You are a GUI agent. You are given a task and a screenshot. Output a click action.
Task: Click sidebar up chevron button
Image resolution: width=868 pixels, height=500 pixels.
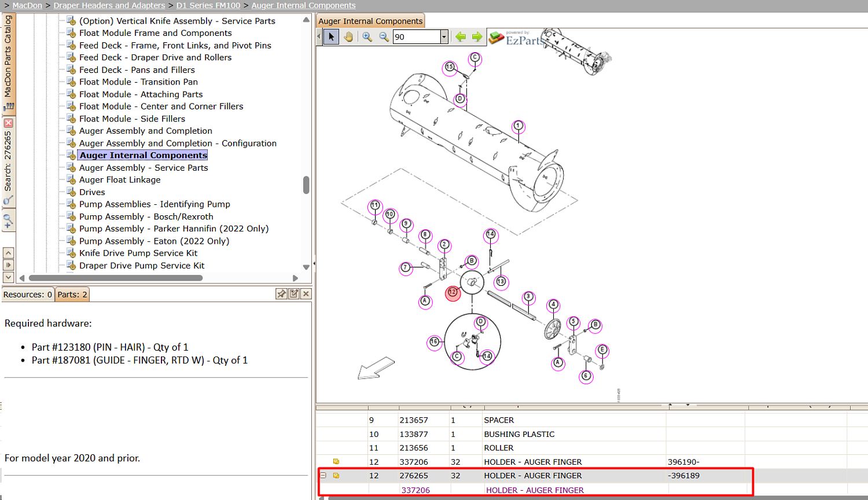8,253
